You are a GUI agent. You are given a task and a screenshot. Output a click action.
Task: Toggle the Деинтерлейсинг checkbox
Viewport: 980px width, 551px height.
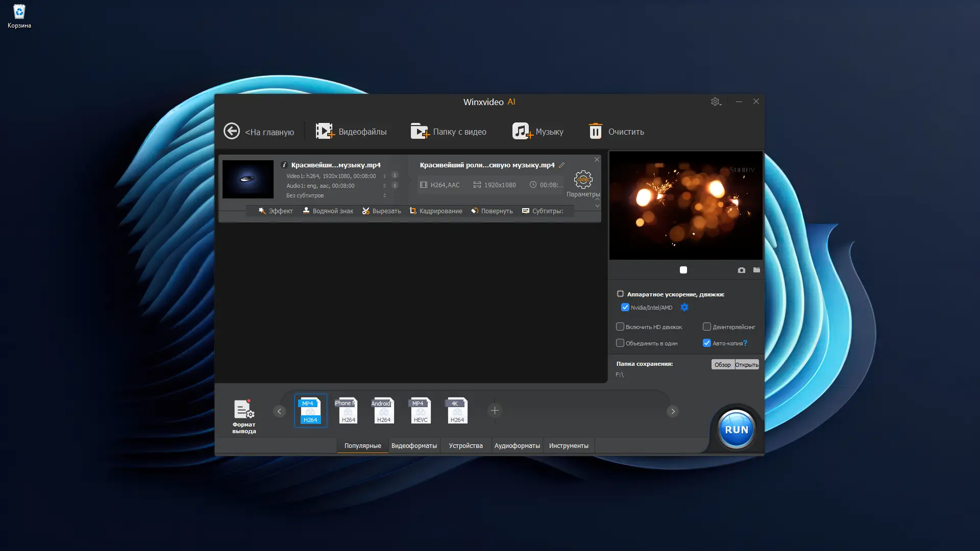click(x=707, y=327)
